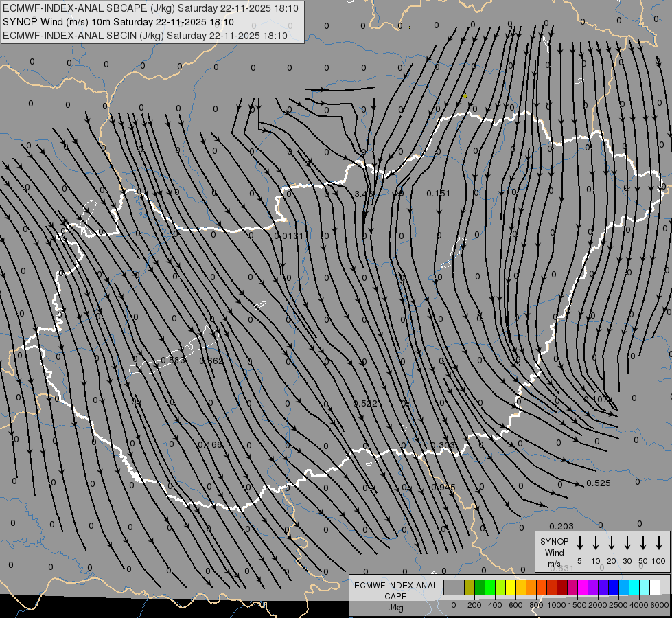Click the 10 m/s wind arrow symbol

pyautogui.click(x=595, y=543)
